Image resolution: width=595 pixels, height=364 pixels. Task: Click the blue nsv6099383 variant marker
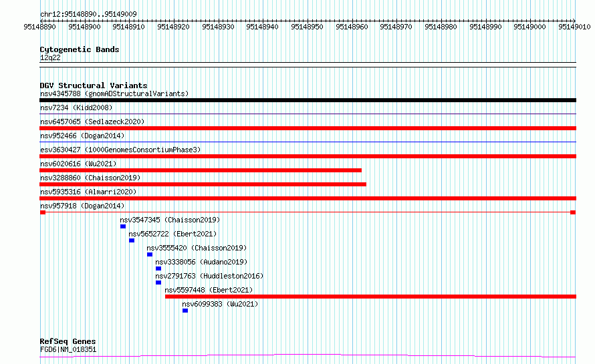coord(185,311)
